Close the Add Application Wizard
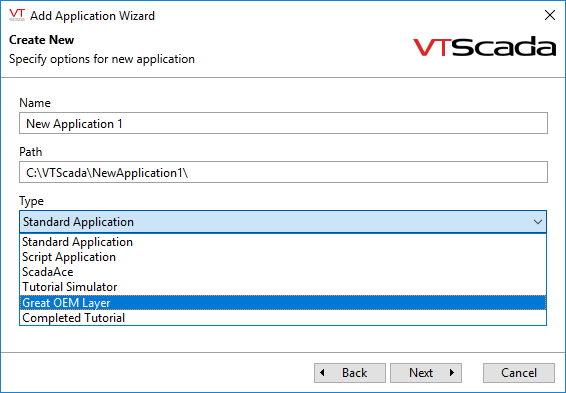The height and width of the screenshot is (393, 566). coord(549,15)
